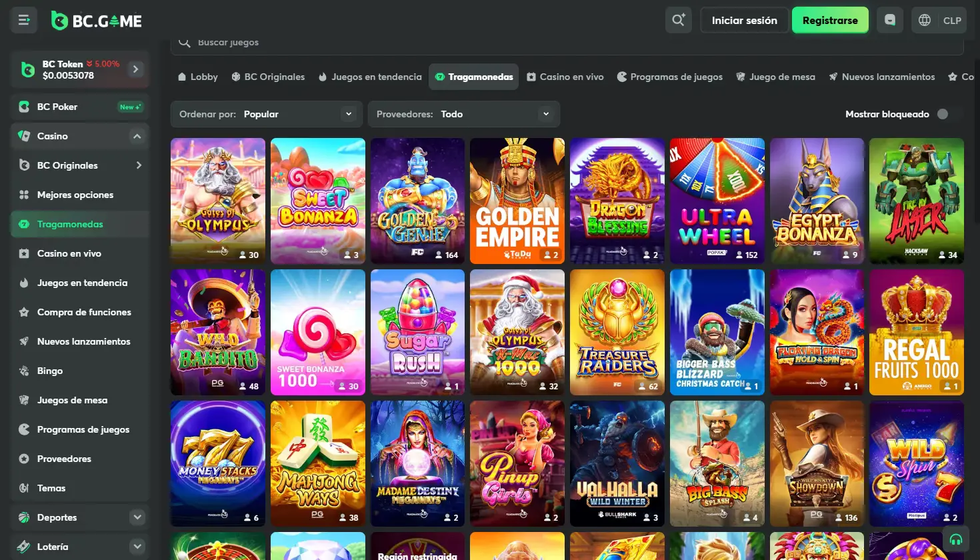This screenshot has width=980, height=560.
Task: Click the Registrarse button
Action: (x=829, y=20)
